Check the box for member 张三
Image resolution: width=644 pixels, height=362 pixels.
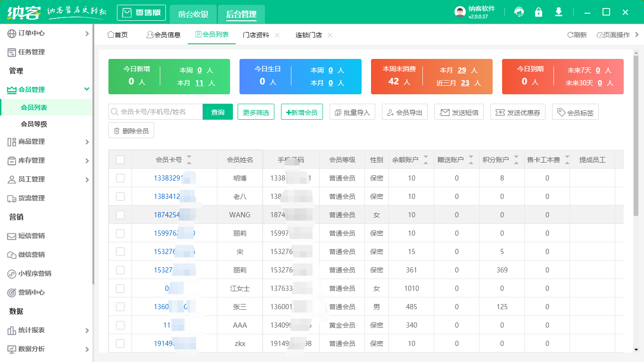[x=120, y=306]
